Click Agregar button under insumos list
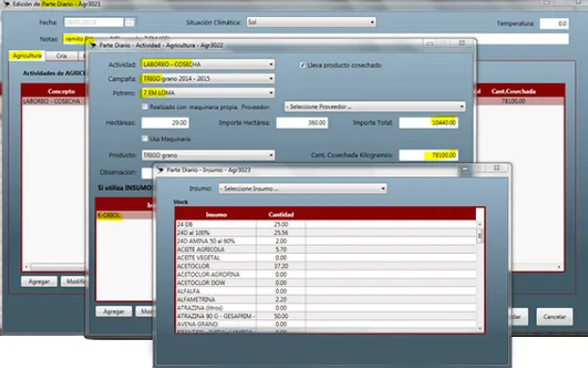The height and width of the screenshot is (368, 588). [x=114, y=312]
